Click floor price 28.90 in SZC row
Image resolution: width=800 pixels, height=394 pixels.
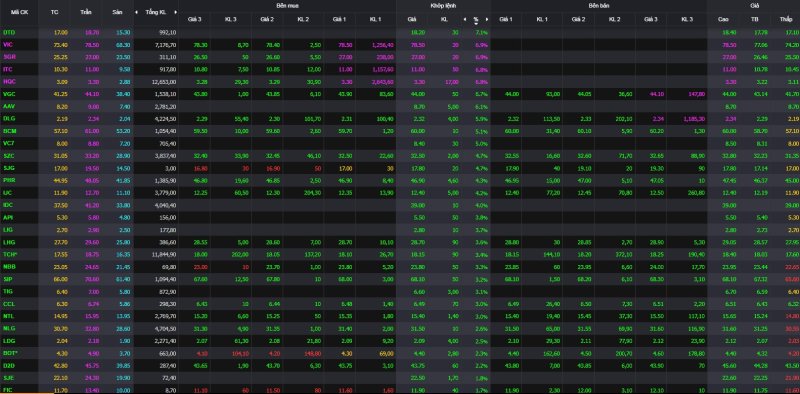tap(123, 155)
